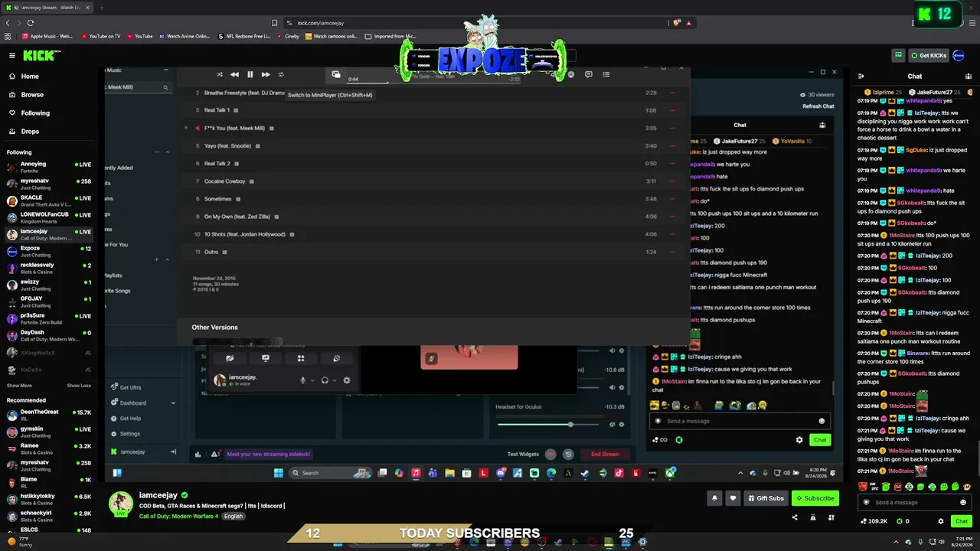Open Kick shop icon beside Get KICKs
Viewport: 980px width, 551px height.
(898, 55)
